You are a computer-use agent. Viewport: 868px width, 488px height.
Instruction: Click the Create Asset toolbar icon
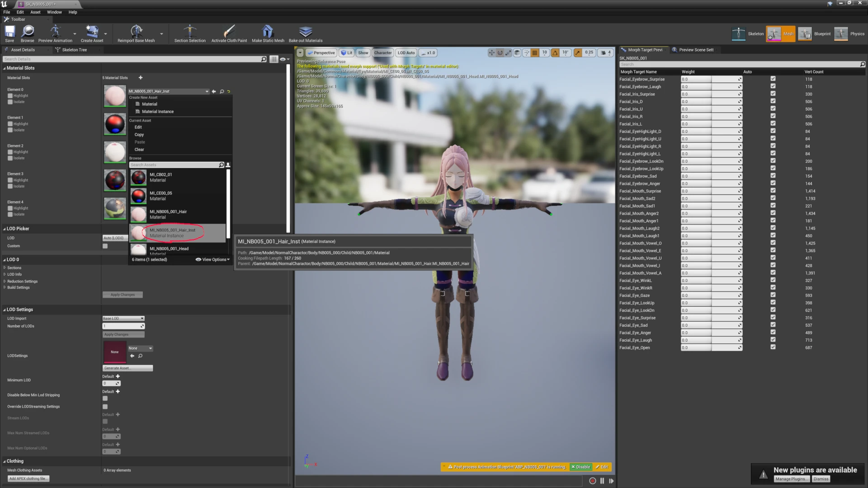click(x=92, y=34)
